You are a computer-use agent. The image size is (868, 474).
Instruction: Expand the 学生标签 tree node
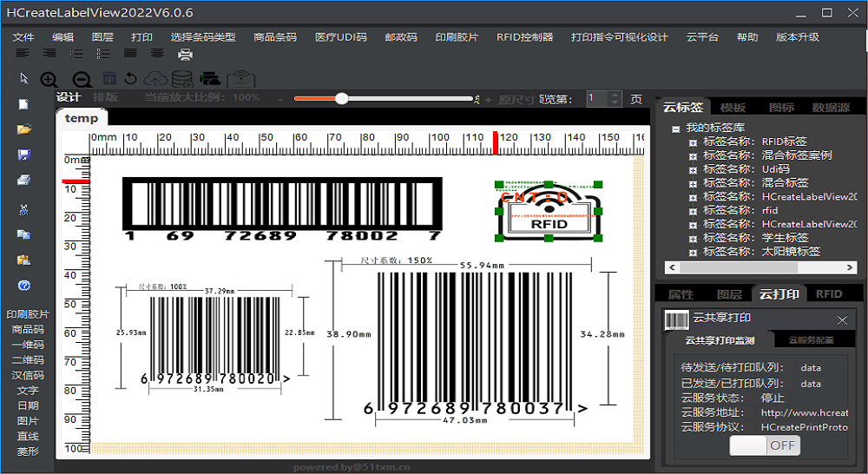pyautogui.click(x=693, y=239)
